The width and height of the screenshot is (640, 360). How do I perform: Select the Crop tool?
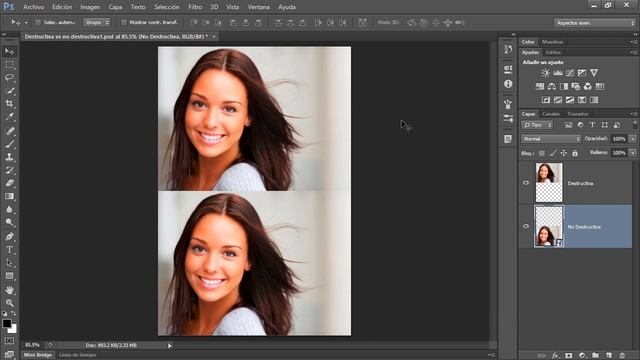[9, 103]
